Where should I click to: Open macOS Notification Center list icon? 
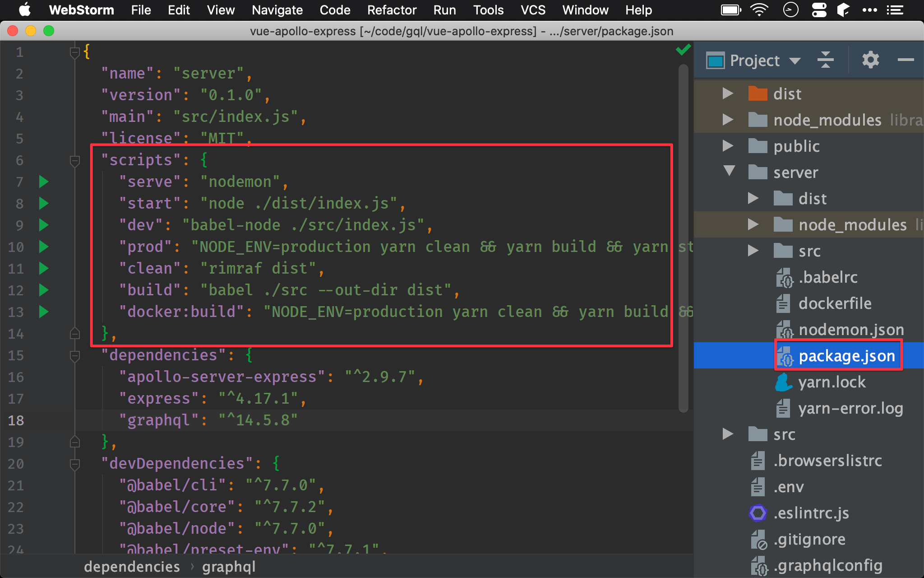point(895,10)
